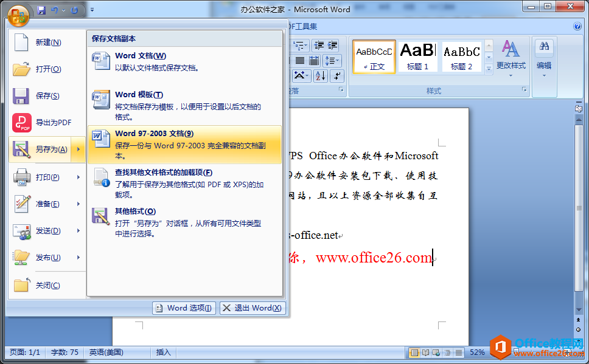Click the multilevel list icon in ribbon
The width and height of the screenshot is (589, 364).
300,46
